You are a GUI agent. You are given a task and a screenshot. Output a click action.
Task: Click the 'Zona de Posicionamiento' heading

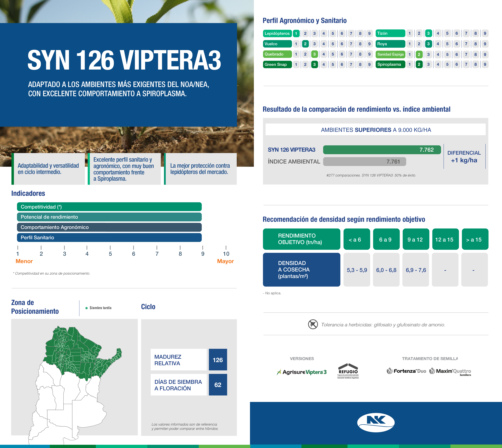pos(35,307)
